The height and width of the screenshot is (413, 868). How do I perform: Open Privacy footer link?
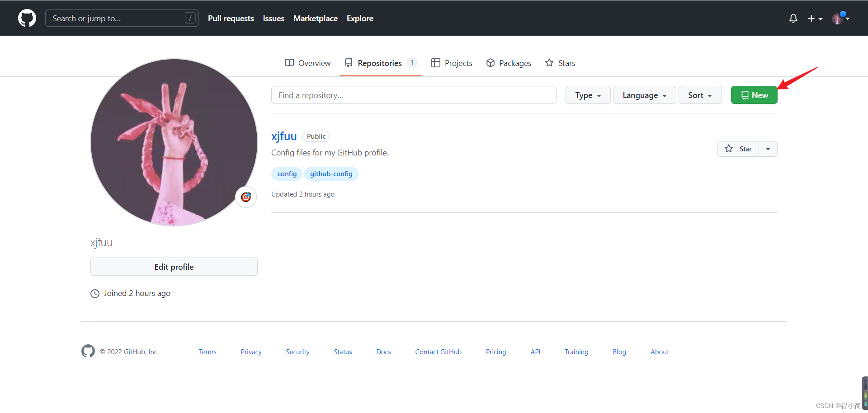251,352
